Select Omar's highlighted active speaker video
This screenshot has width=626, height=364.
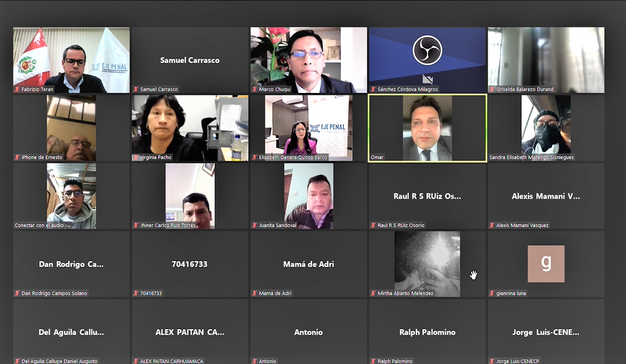pyautogui.click(x=427, y=128)
